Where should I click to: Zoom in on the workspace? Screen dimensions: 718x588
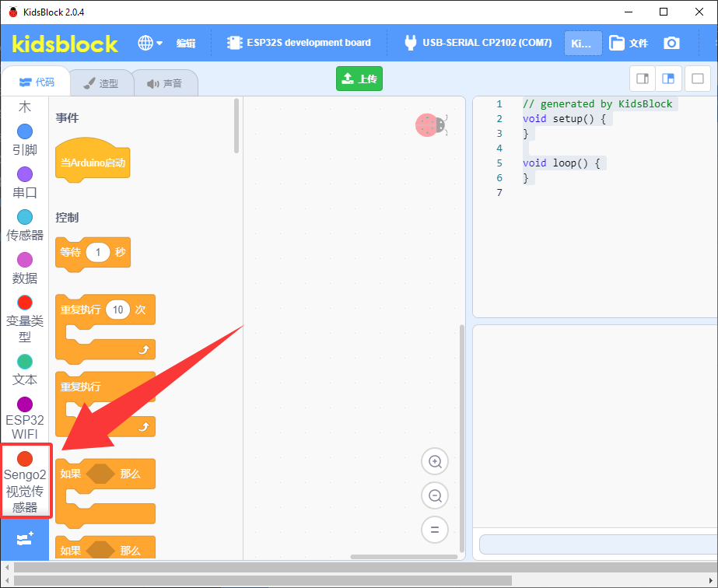point(435,461)
